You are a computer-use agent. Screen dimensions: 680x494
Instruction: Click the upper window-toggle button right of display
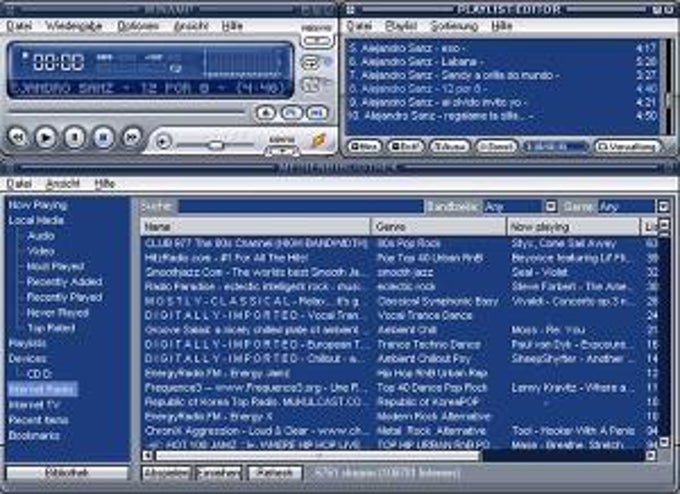(311, 63)
